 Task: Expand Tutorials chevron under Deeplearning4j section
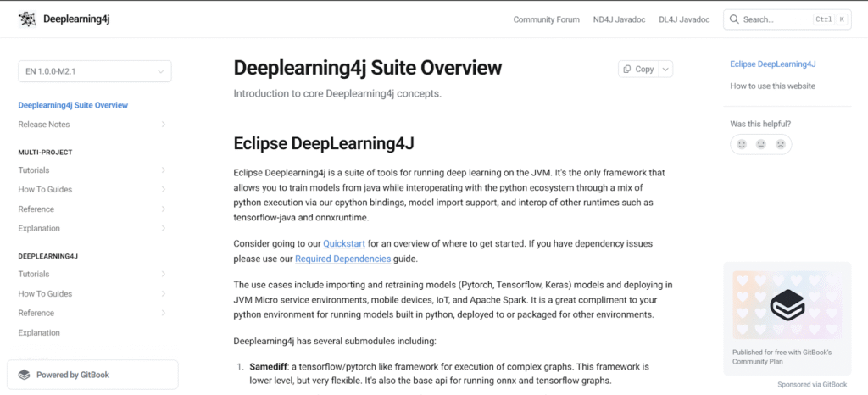click(x=164, y=274)
